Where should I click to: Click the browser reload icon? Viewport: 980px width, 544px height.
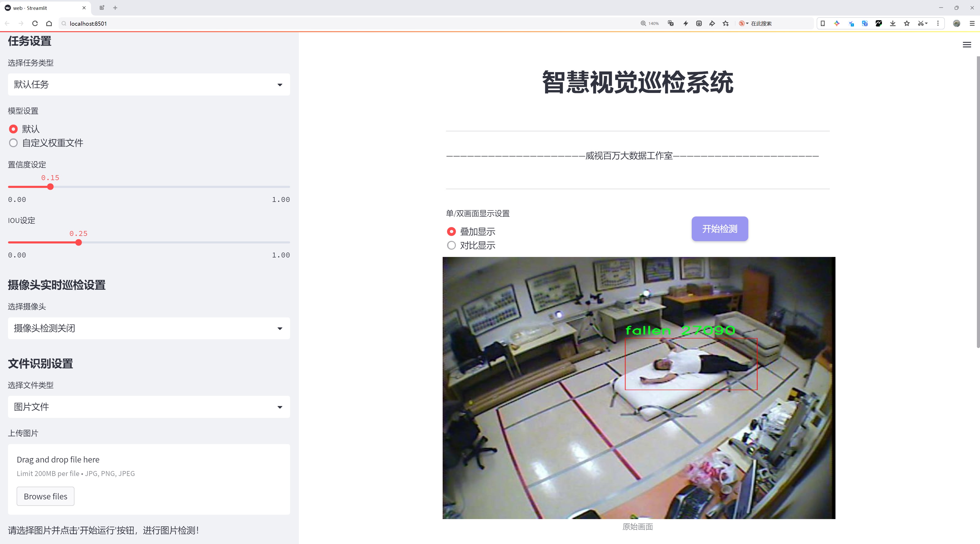(35, 24)
